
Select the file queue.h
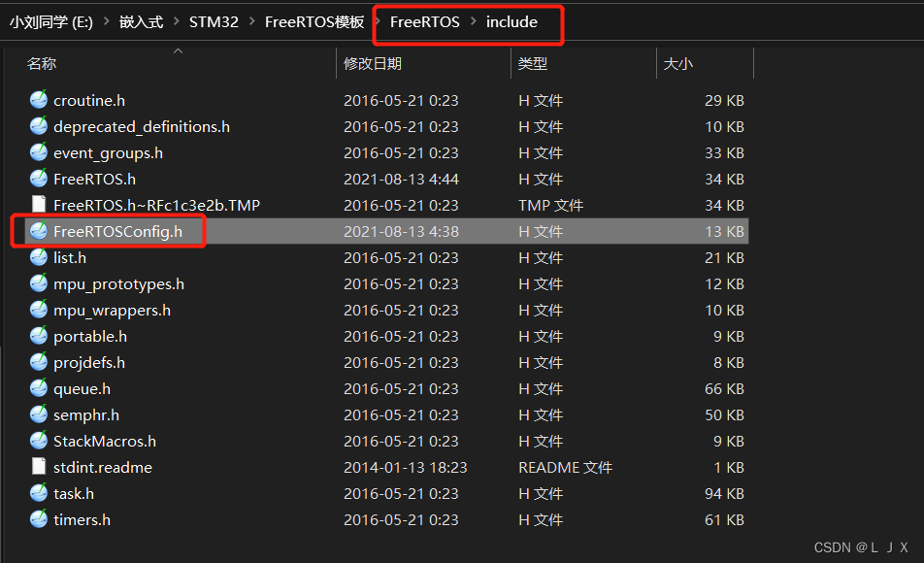point(82,388)
